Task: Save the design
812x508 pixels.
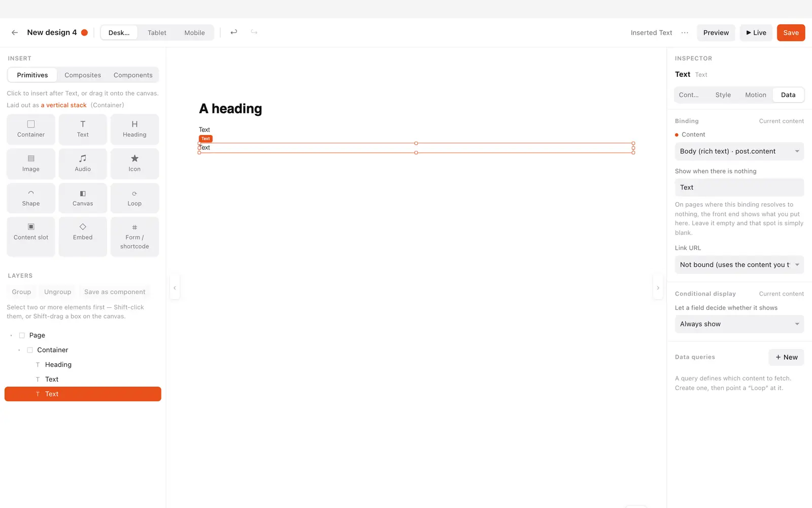Action: [x=791, y=33]
